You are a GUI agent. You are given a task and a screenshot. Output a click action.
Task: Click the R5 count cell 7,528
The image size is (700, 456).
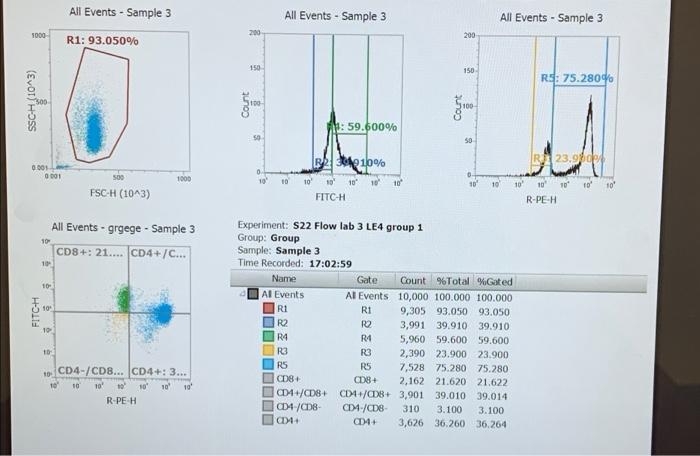click(413, 368)
